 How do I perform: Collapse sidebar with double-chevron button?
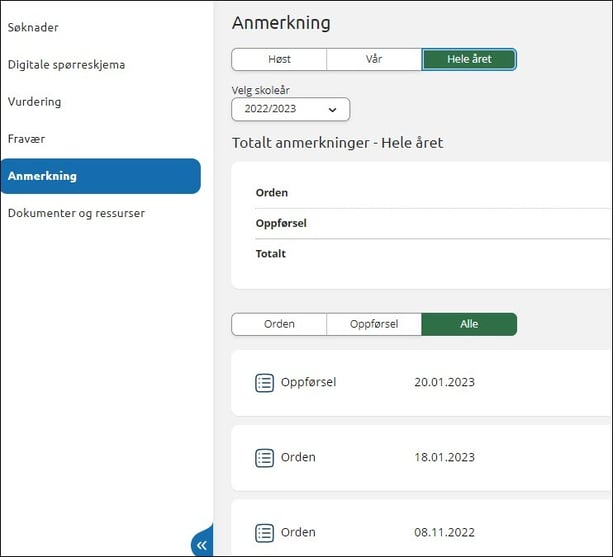(x=202, y=544)
